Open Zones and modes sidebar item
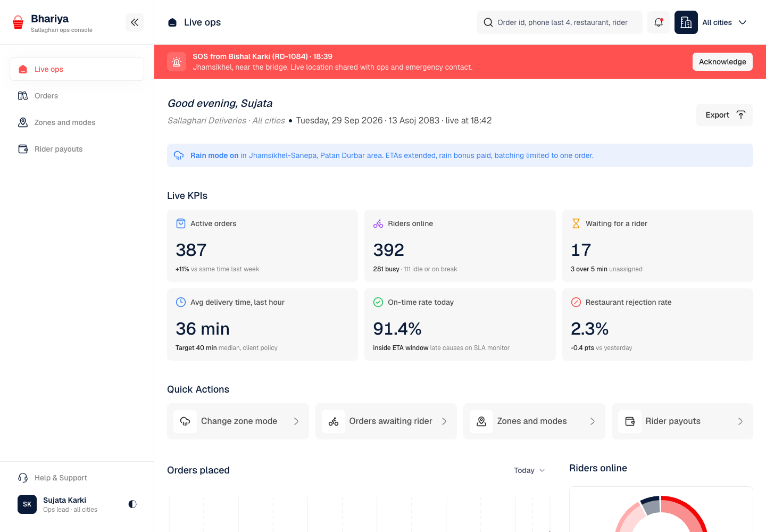The height and width of the screenshot is (532, 766). point(77,122)
